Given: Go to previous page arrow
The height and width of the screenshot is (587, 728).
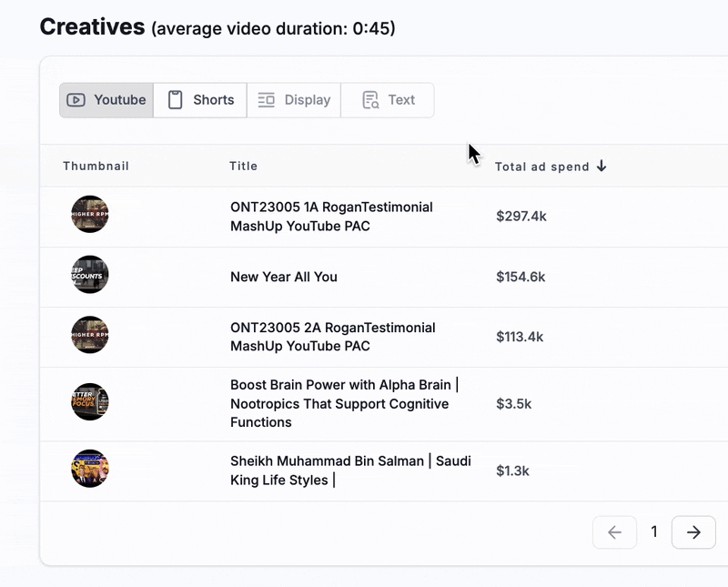Looking at the screenshot, I should pos(615,532).
